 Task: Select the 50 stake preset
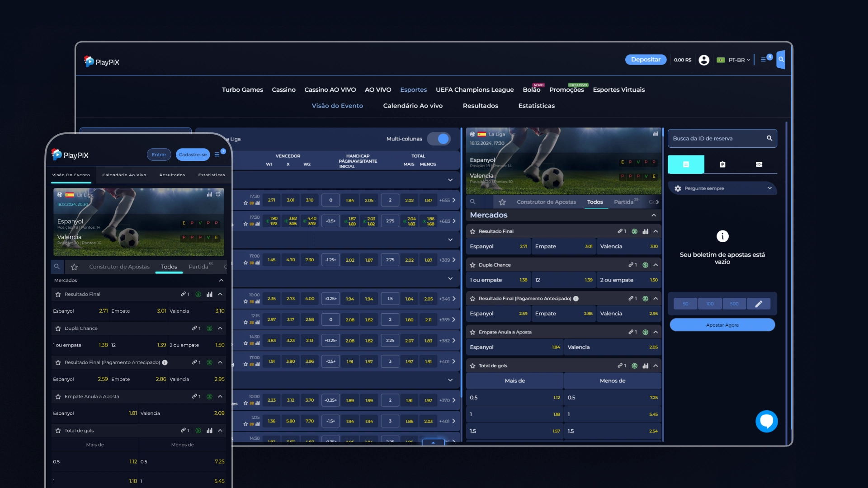point(685,304)
